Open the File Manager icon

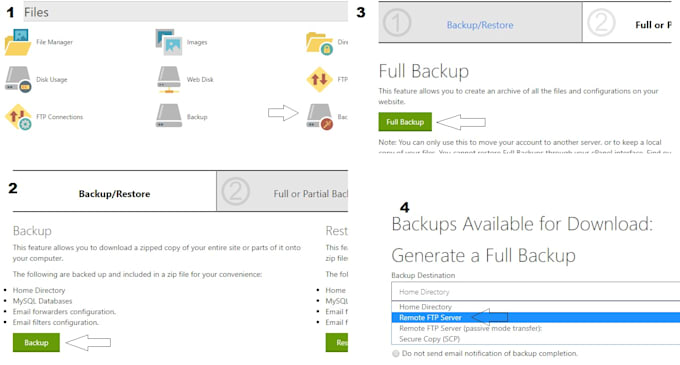tap(18, 42)
